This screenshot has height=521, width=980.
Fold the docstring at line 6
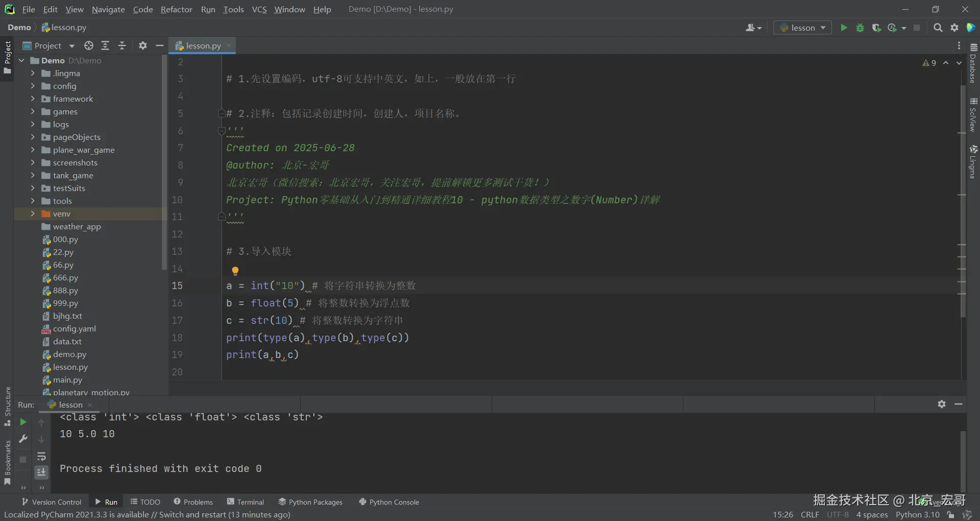[222, 131]
